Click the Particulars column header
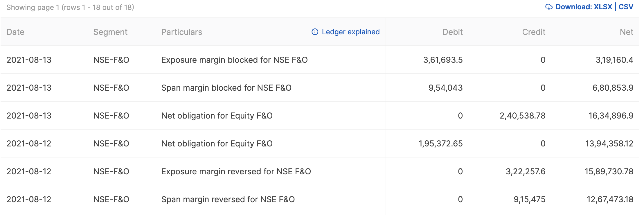Screen dimensions: 644x215 point(182,32)
